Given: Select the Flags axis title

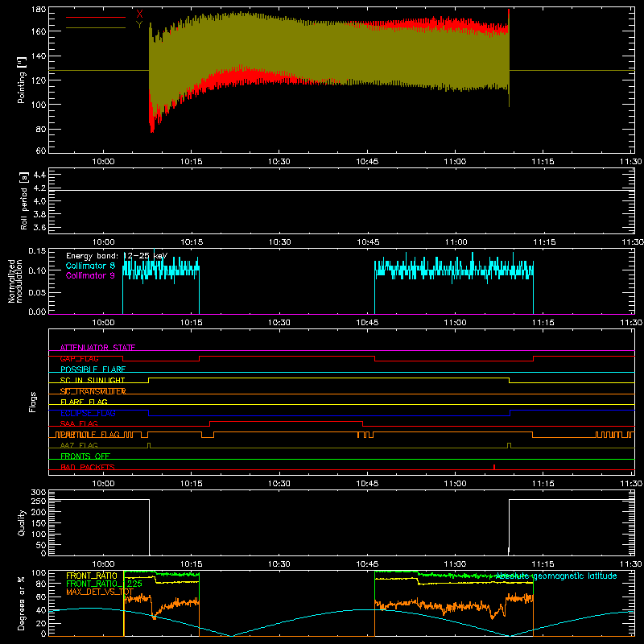Looking at the screenshot, I should (x=33, y=402).
